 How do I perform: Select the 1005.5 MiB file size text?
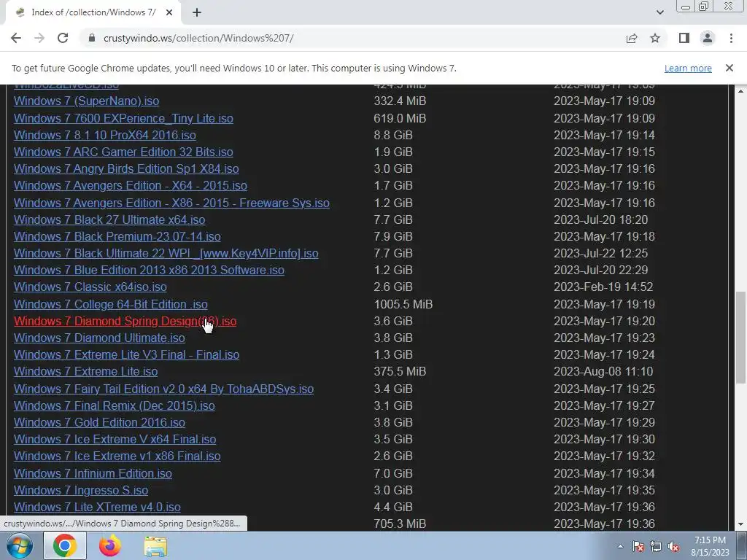click(403, 304)
